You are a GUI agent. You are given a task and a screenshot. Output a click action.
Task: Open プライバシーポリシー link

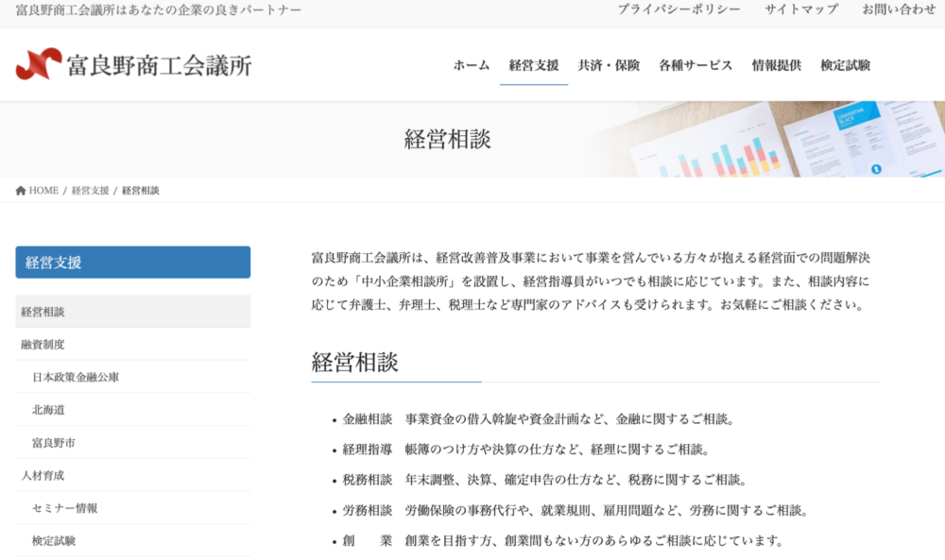point(679,9)
